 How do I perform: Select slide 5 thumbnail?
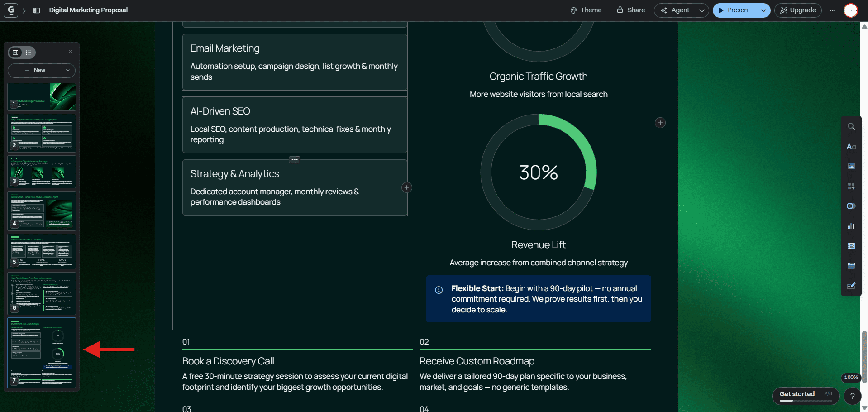[42, 251]
